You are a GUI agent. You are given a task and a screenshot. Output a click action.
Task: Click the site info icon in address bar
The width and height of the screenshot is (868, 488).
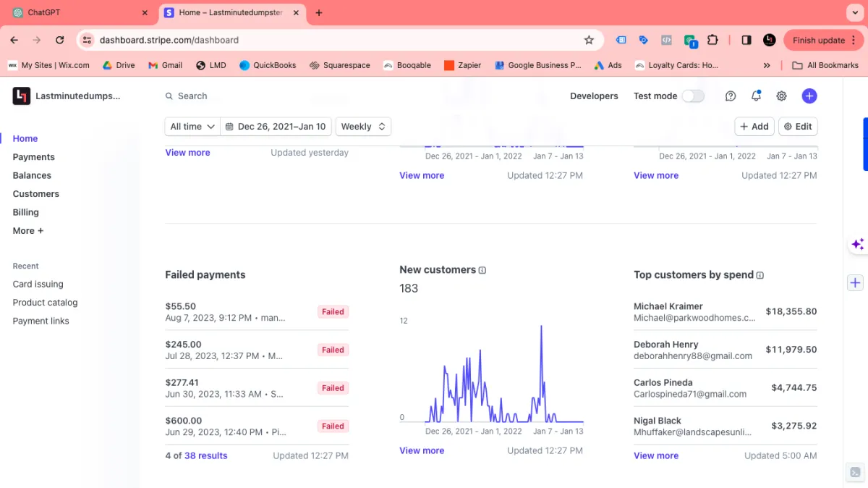pos(87,40)
